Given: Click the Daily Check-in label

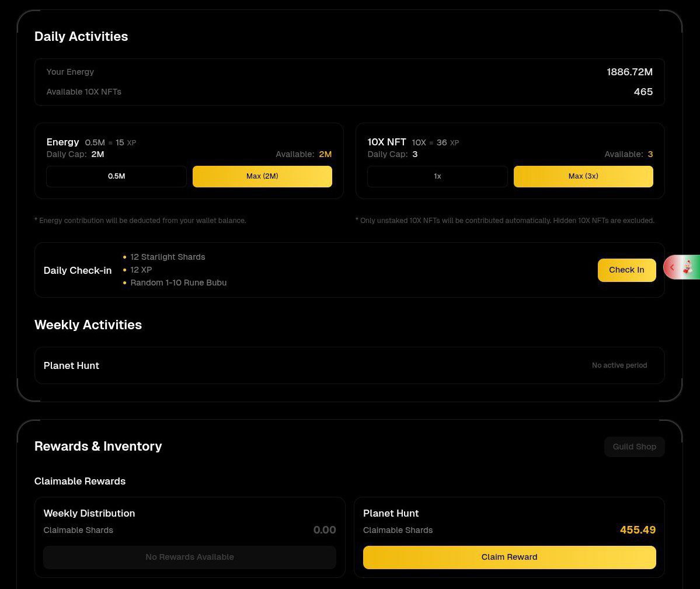Looking at the screenshot, I should 77,270.
